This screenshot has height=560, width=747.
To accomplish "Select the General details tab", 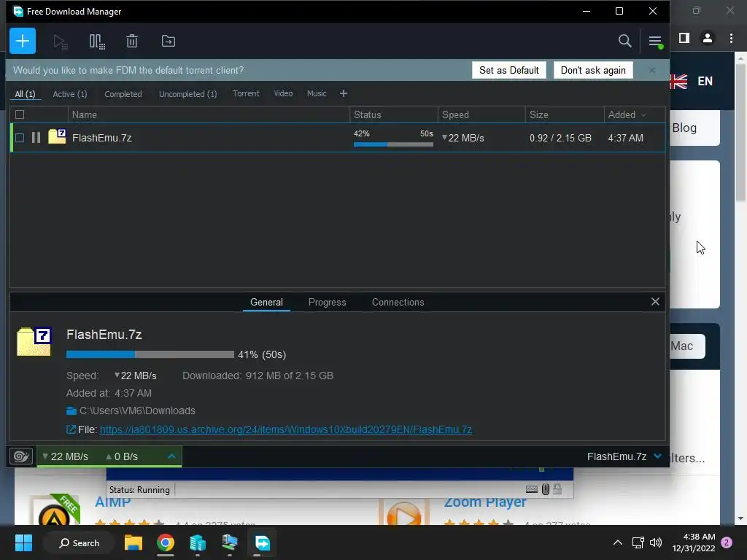I will (266, 302).
